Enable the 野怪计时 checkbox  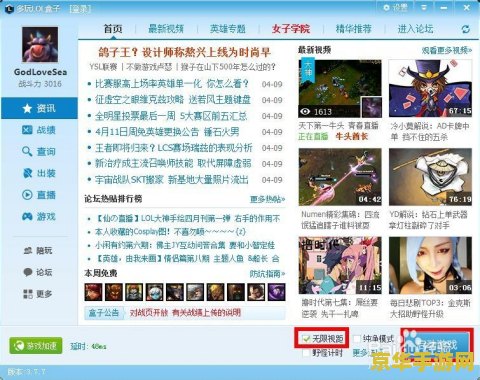click(306, 353)
